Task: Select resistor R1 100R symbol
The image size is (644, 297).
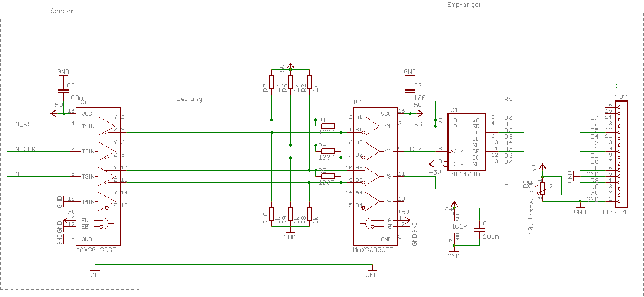Action: [328, 126]
